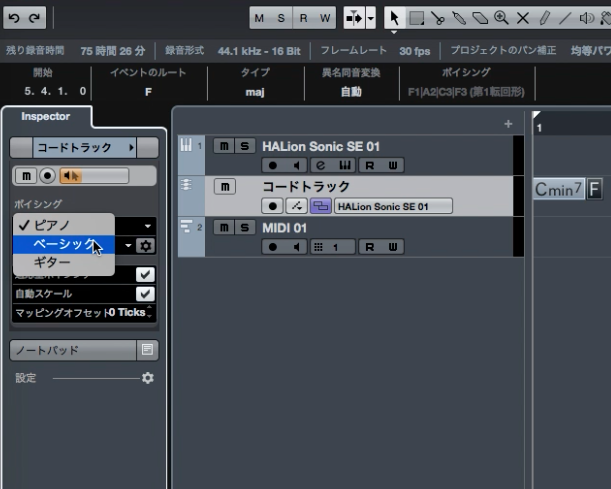Viewport: 611px width, 489px height.
Task: Toggle adaptive voicing checkbox
Action: pos(145,275)
